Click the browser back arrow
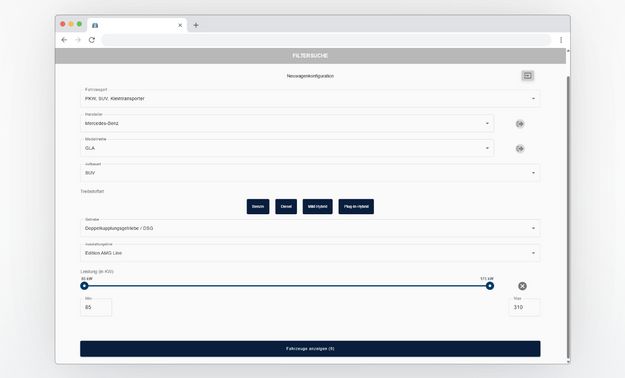Image resolution: width=625 pixels, height=378 pixels. (64, 40)
